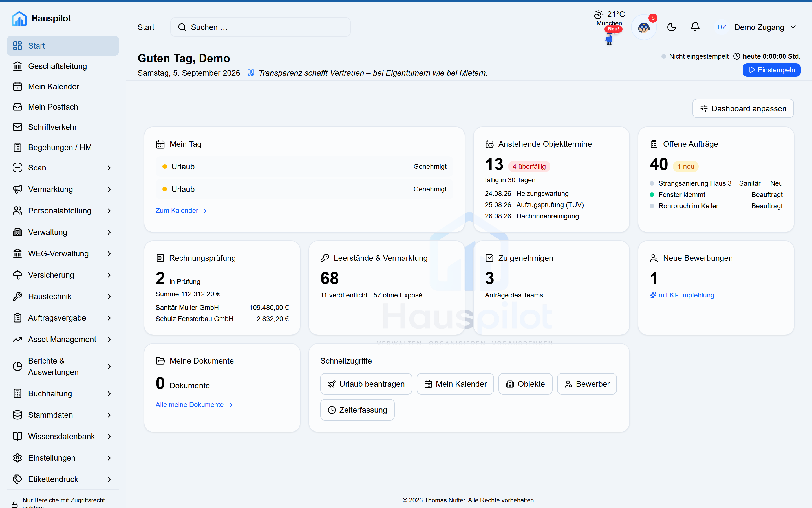Click the Wissensdatenbank book icon
Screen dimensions: 812x508
tap(17, 436)
